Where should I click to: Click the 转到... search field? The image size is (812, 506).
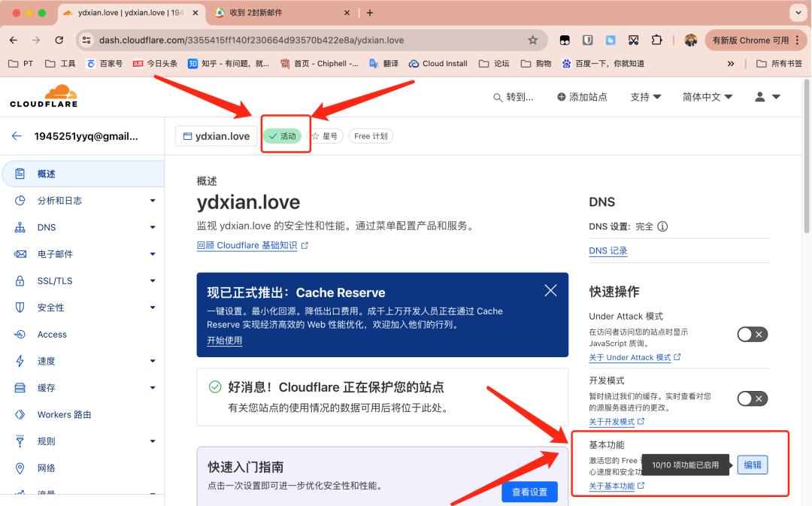tap(513, 97)
